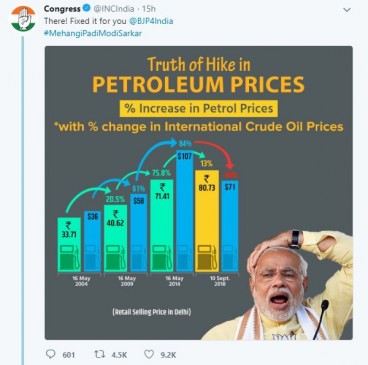This screenshot has height=365, width=368.
Task: Click the 601 replies count
Action: pos(69,355)
